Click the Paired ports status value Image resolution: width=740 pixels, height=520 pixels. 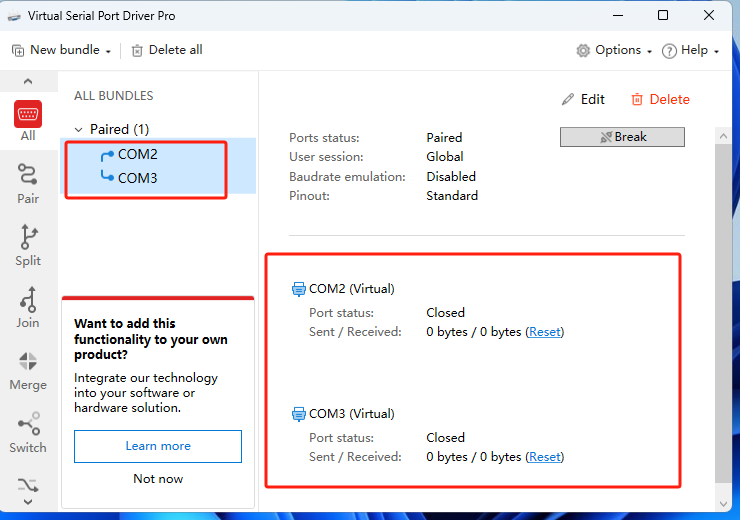444,138
